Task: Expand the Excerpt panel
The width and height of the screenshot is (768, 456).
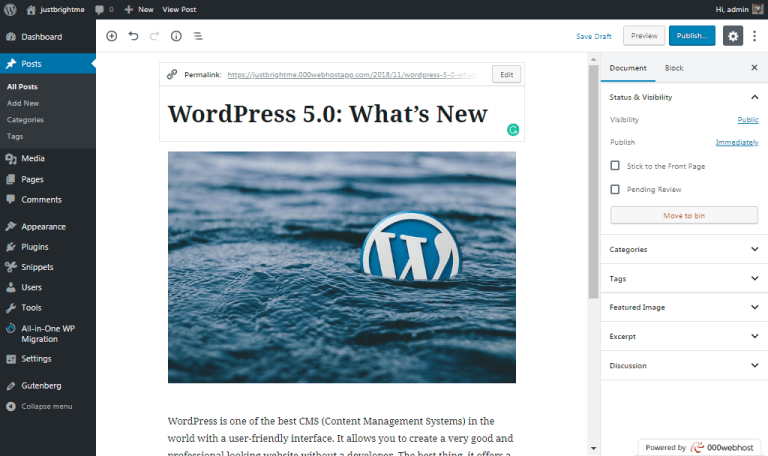Action: [x=684, y=336]
